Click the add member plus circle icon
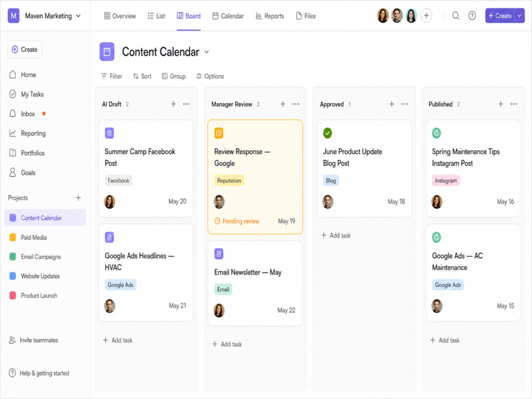This screenshot has width=532, height=399. (x=427, y=16)
